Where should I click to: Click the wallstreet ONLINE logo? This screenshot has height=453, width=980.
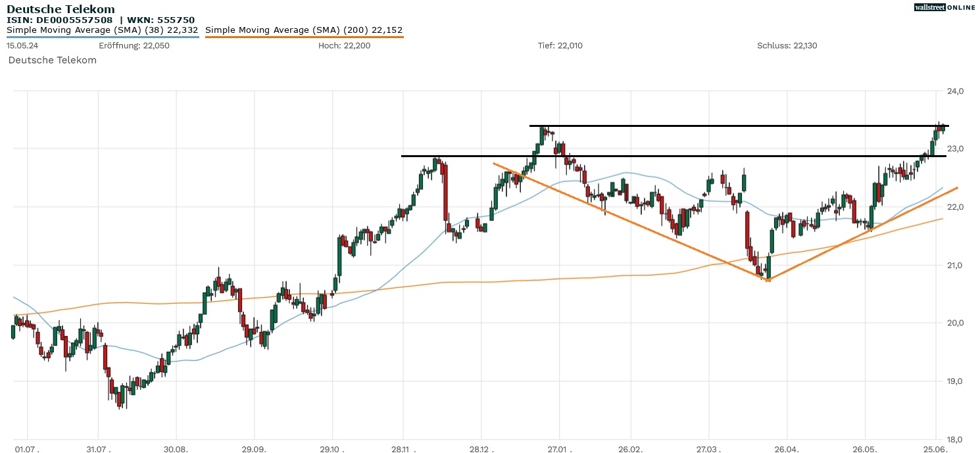(944, 7)
